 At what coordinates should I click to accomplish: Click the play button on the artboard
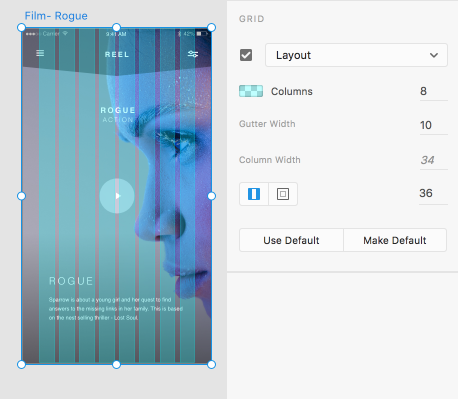coord(117,196)
